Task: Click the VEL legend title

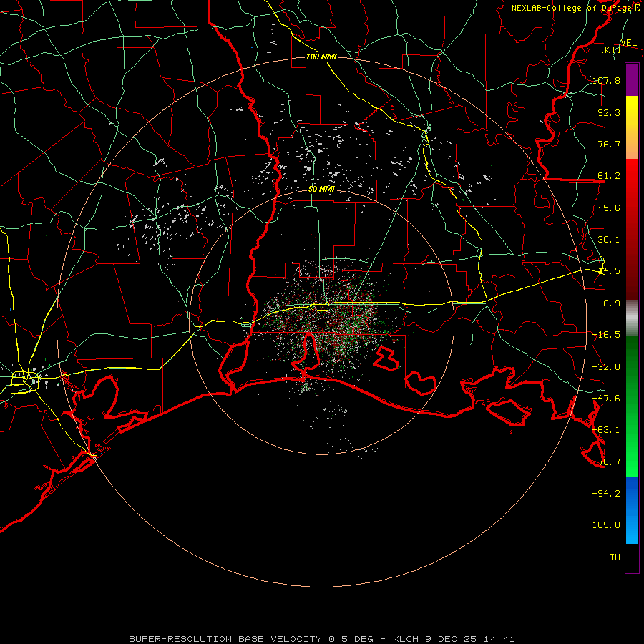Action: (x=628, y=43)
